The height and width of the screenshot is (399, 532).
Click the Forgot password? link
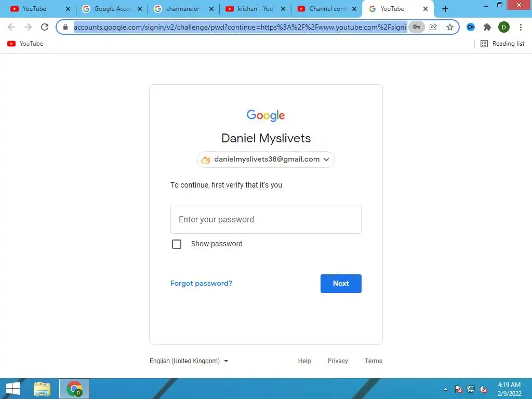pyautogui.click(x=201, y=283)
